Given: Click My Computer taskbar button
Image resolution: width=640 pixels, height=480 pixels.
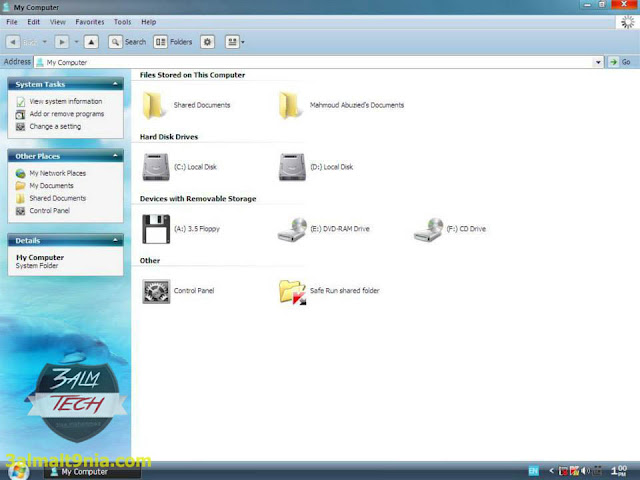Looking at the screenshot, I should [92, 472].
